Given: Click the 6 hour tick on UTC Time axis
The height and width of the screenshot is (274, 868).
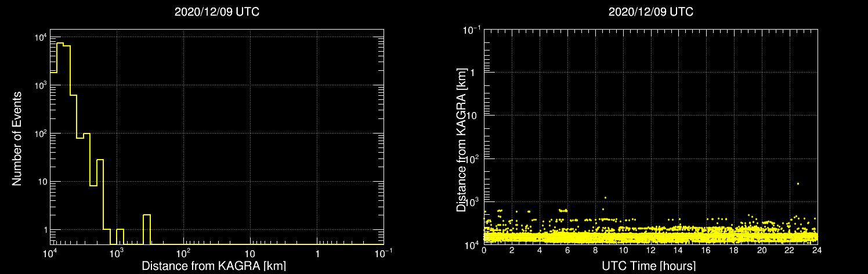Looking at the screenshot, I should (567, 251).
